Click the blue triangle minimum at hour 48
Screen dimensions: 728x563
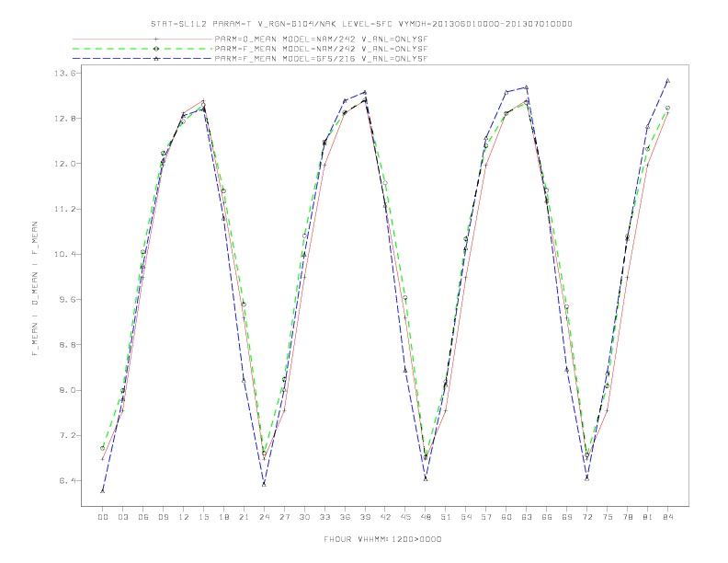pyautogui.click(x=426, y=478)
